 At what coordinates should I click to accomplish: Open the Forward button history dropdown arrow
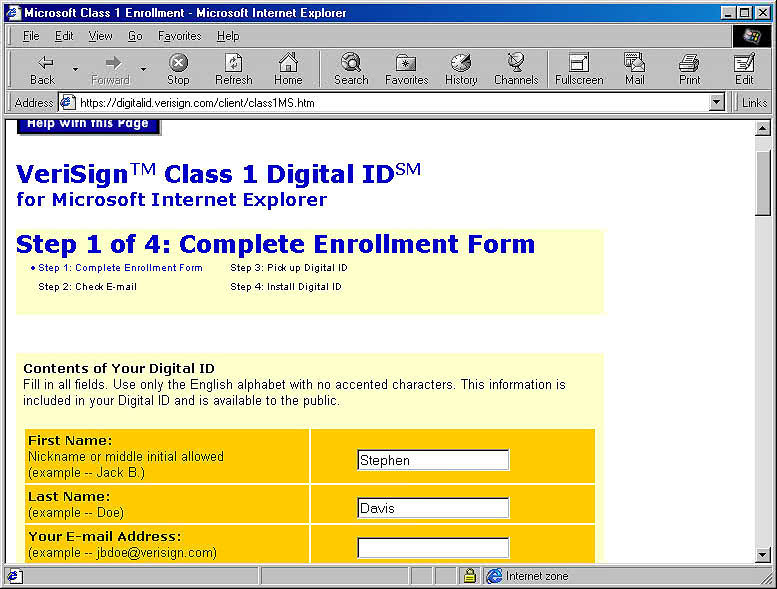pyautogui.click(x=143, y=69)
